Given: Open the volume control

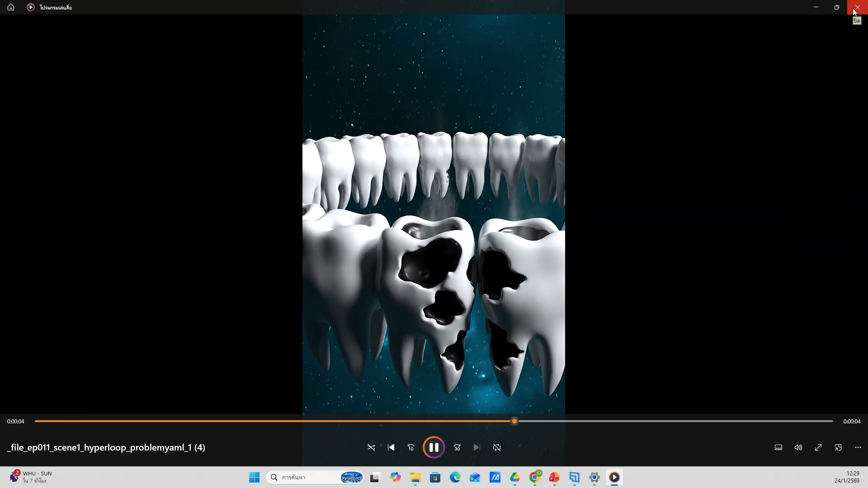Looking at the screenshot, I should click(x=798, y=447).
